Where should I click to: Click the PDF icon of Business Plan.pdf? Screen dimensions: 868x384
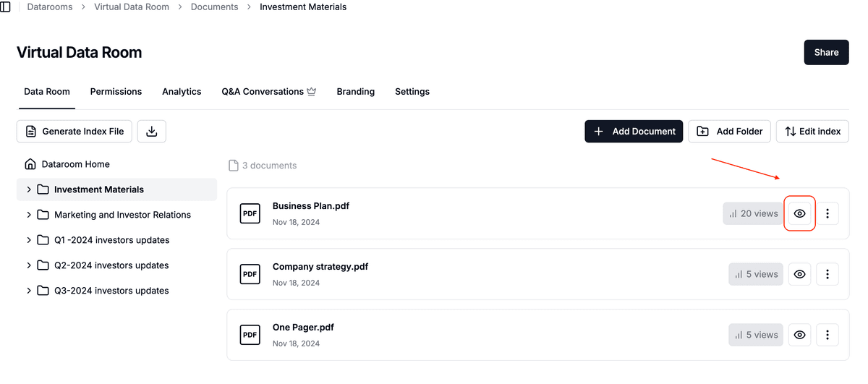click(250, 213)
